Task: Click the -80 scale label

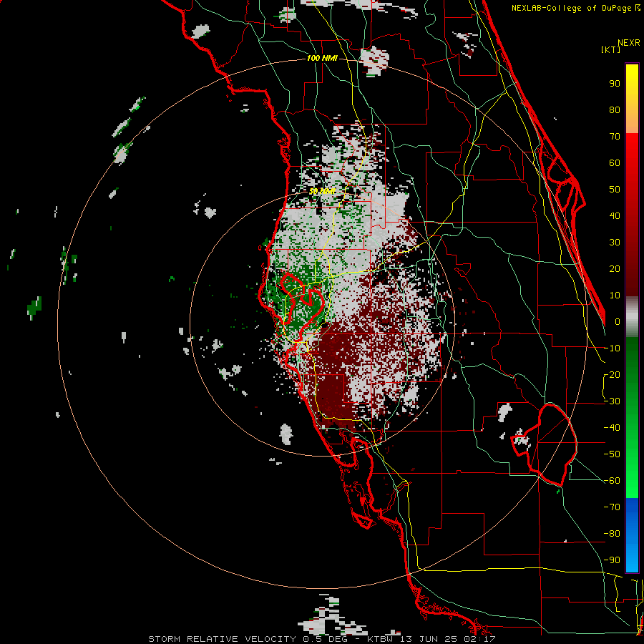Action: coord(612,534)
